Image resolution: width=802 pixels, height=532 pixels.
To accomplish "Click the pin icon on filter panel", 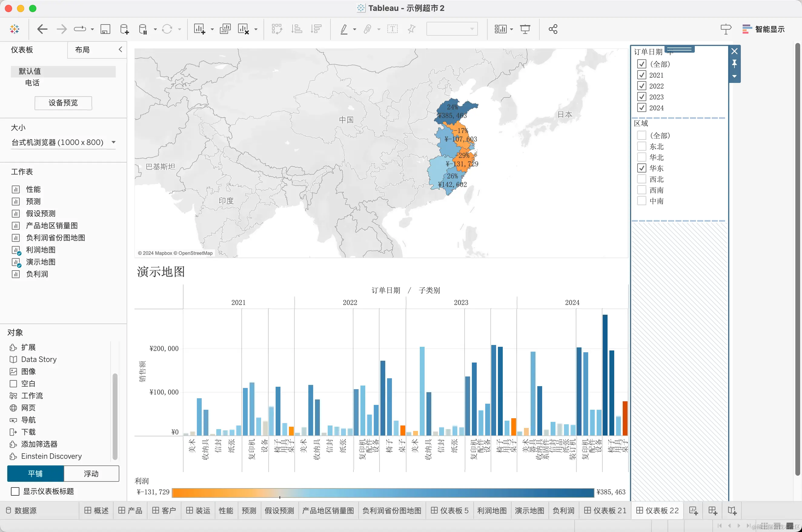I will click(x=734, y=64).
